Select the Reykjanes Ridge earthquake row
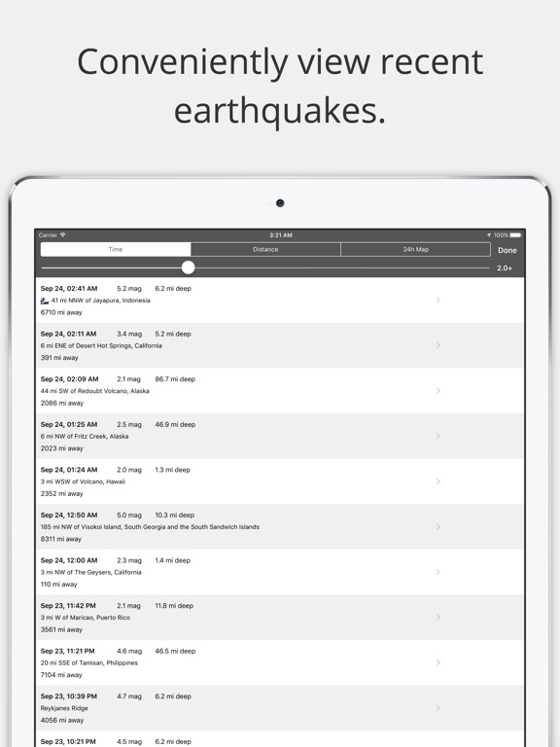560x747 pixels. click(280, 708)
